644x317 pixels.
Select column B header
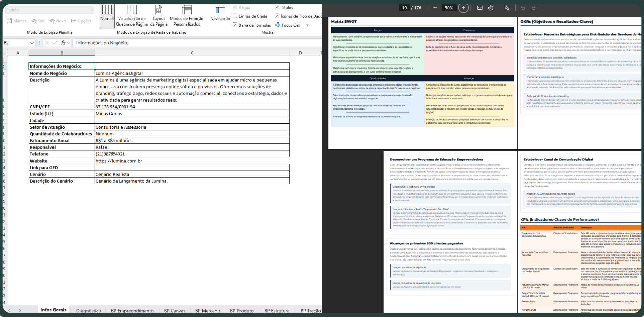62,53
